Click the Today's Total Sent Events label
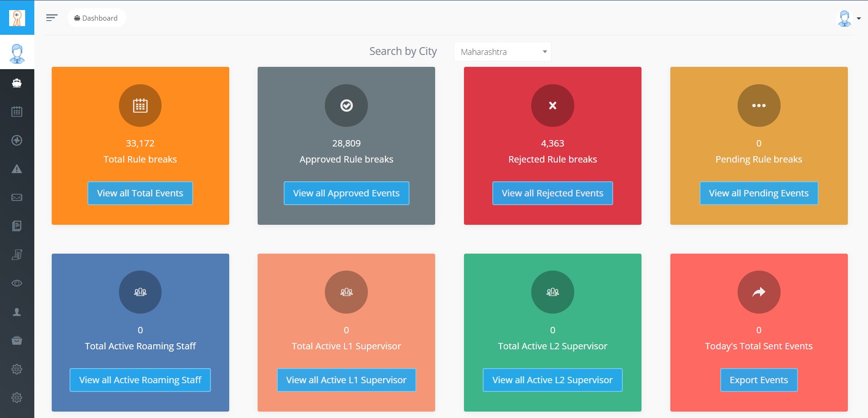Image resolution: width=868 pixels, height=418 pixels. pos(759,346)
